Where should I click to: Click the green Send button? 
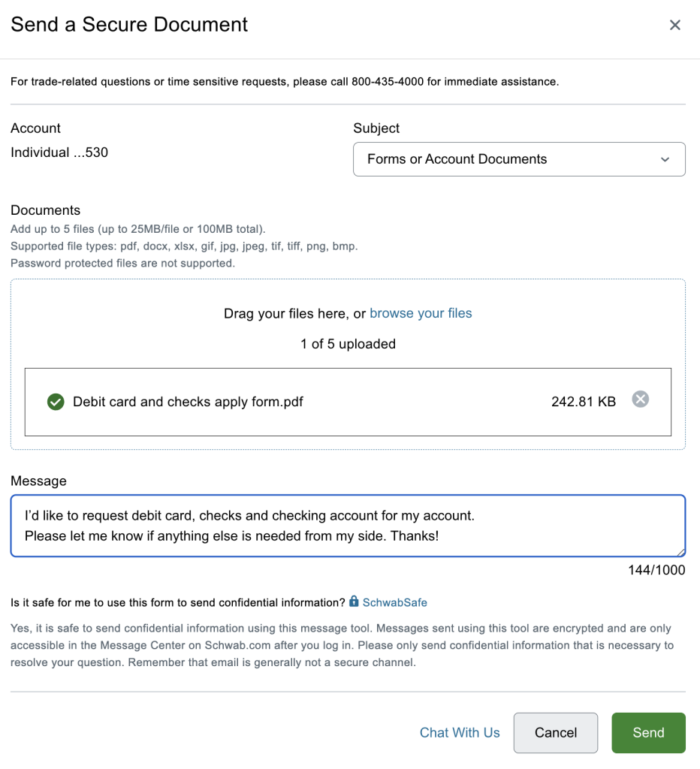coord(648,733)
